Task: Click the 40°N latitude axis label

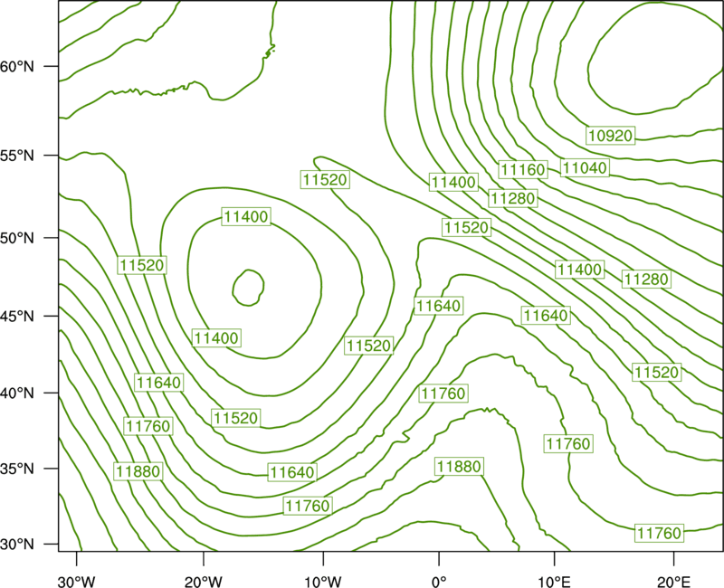Action: [17, 394]
